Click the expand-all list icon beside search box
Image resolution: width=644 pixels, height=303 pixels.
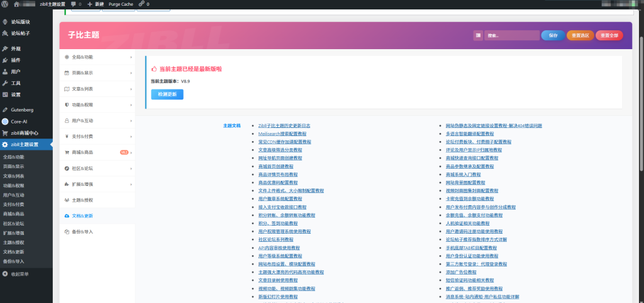pos(478,35)
